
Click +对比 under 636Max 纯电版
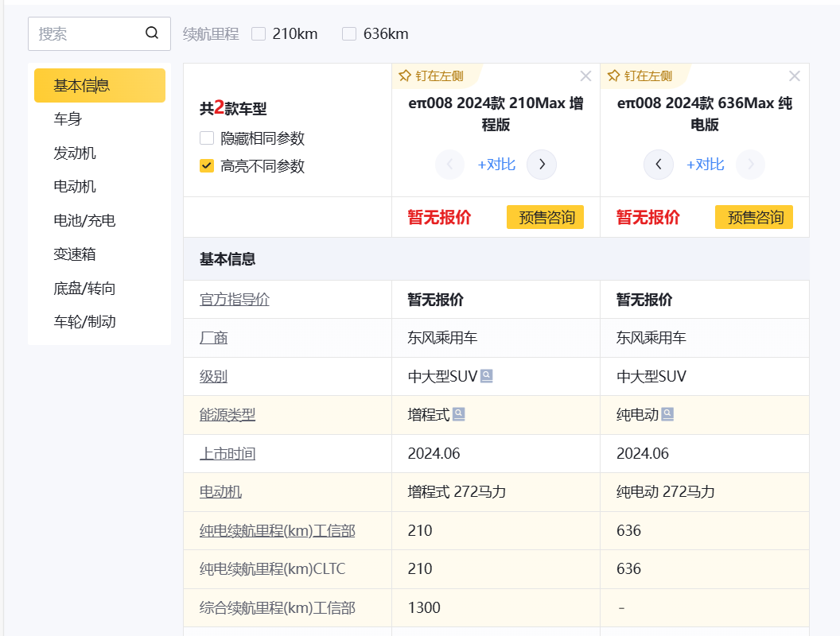click(x=705, y=165)
